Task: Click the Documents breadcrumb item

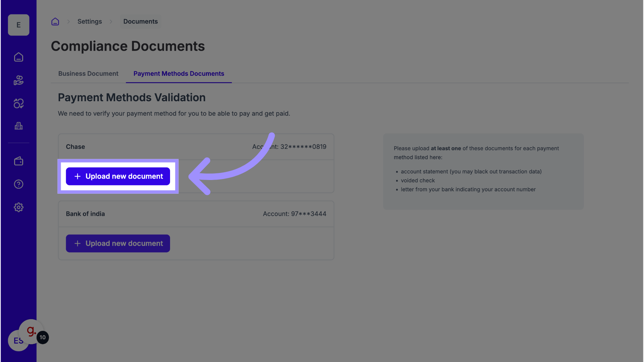Action: pos(140,21)
